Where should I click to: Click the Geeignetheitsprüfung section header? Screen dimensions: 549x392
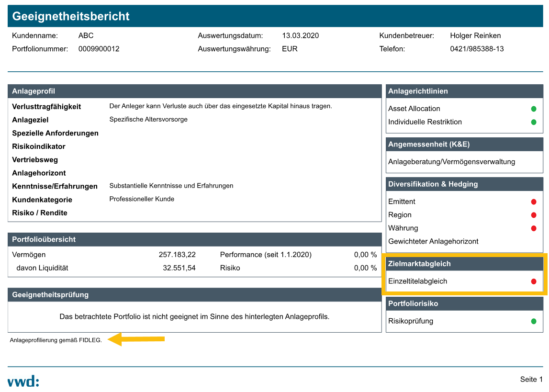coord(194,295)
